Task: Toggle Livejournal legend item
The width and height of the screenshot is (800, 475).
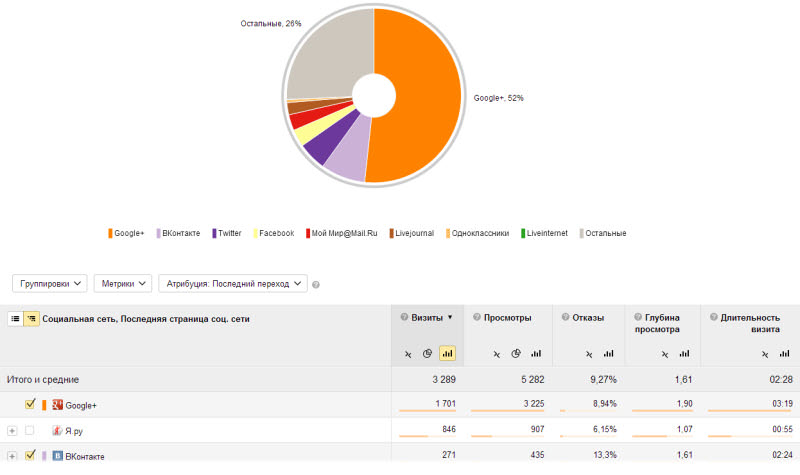Action: (411, 233)
